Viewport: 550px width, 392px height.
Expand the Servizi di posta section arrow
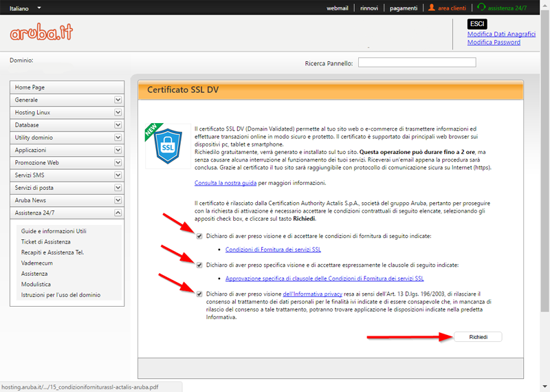click(118, 188)
